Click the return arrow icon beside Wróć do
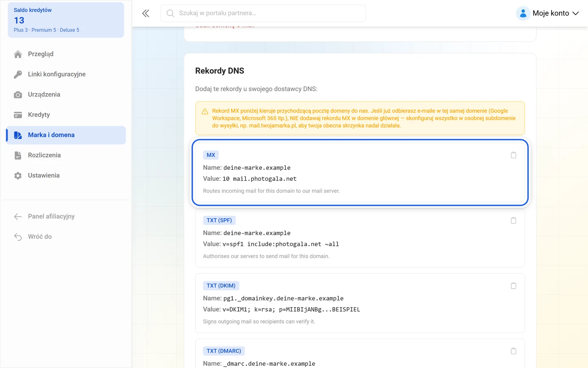588x368 pixels. pos(18,237)
